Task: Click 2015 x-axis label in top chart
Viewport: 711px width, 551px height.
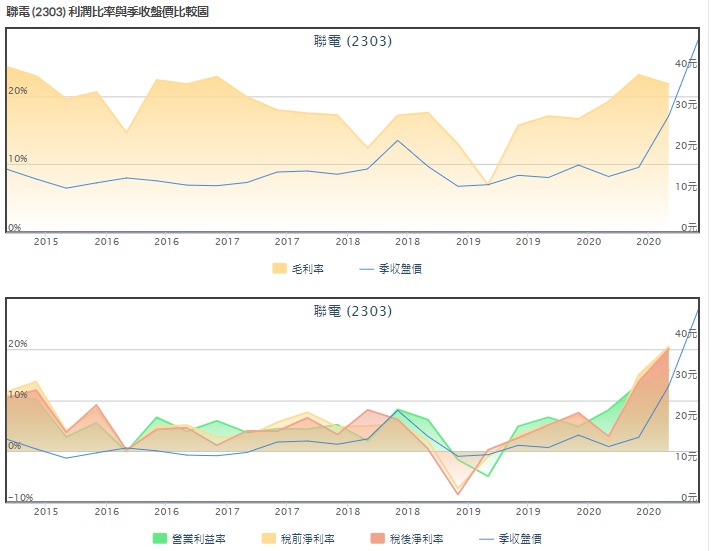Action: 46,242
